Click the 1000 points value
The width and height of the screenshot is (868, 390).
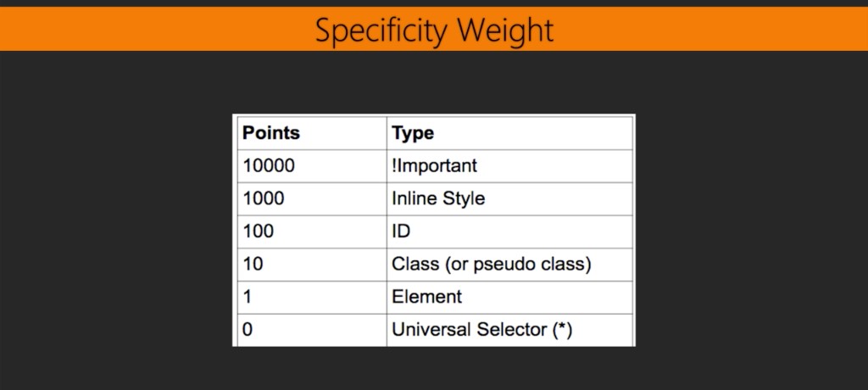[x=264, y=198]
